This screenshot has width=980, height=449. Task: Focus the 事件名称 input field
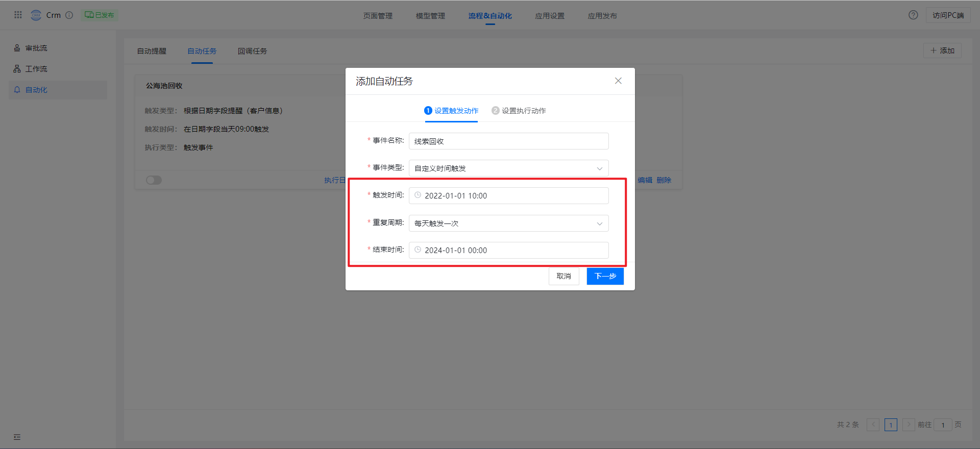(508, 141)
